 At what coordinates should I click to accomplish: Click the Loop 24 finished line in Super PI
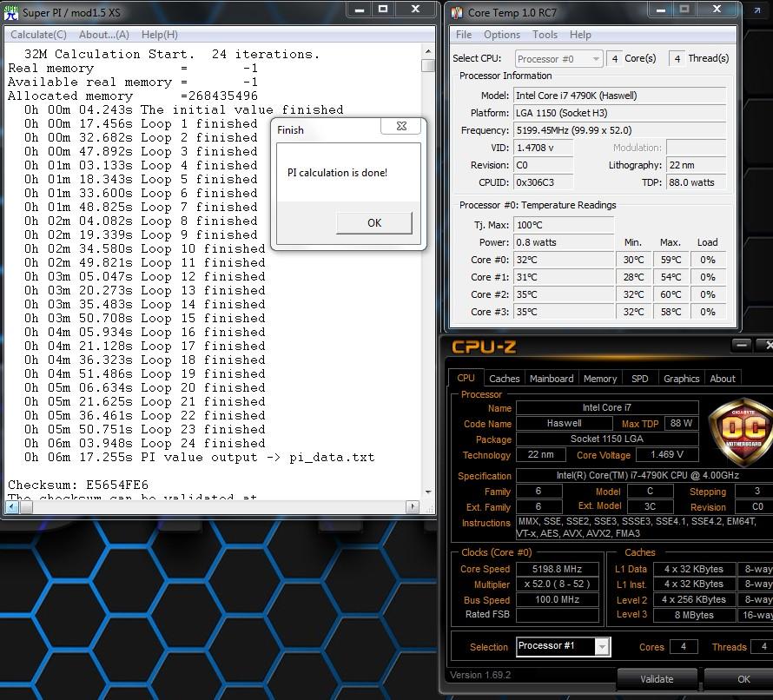[145, 444]
